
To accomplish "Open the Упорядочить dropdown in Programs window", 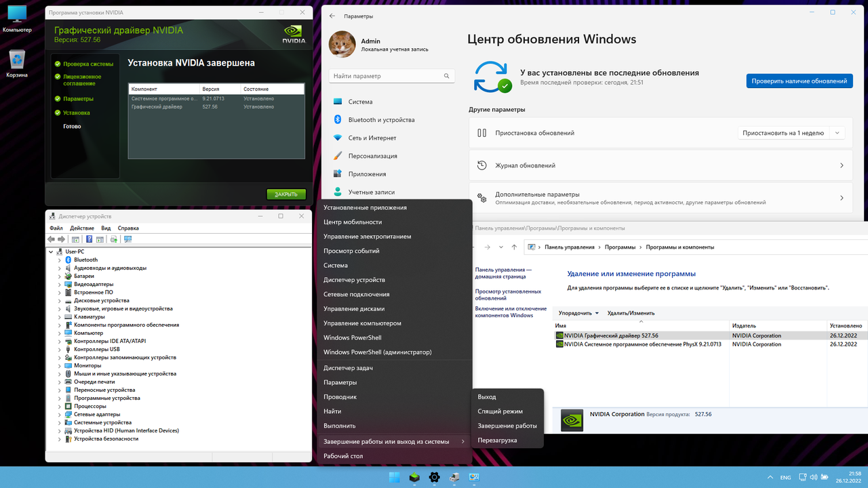I will [x=578, y=313].
